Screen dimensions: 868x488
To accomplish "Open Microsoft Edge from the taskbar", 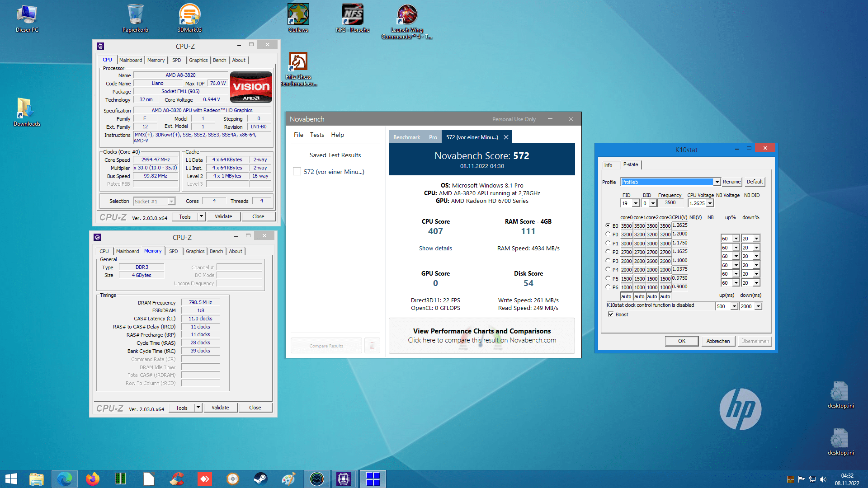I will point(65,479).
